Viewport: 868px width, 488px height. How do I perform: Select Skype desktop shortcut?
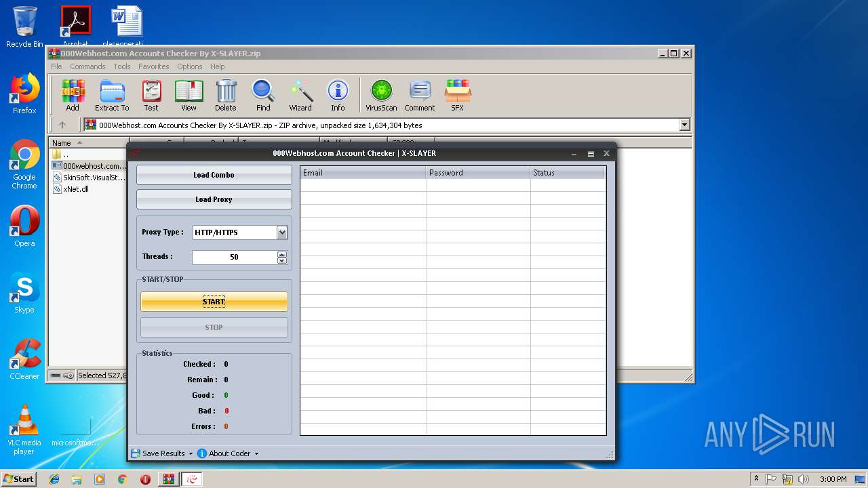coord(24,293)
